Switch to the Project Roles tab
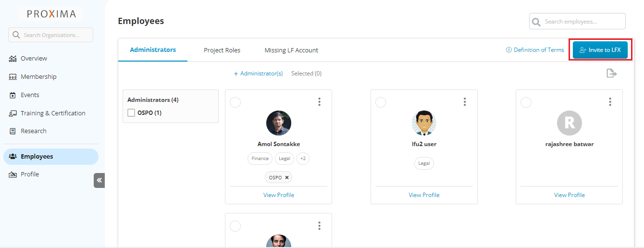Viewport: 644px width, 248px height. point(222,50)
